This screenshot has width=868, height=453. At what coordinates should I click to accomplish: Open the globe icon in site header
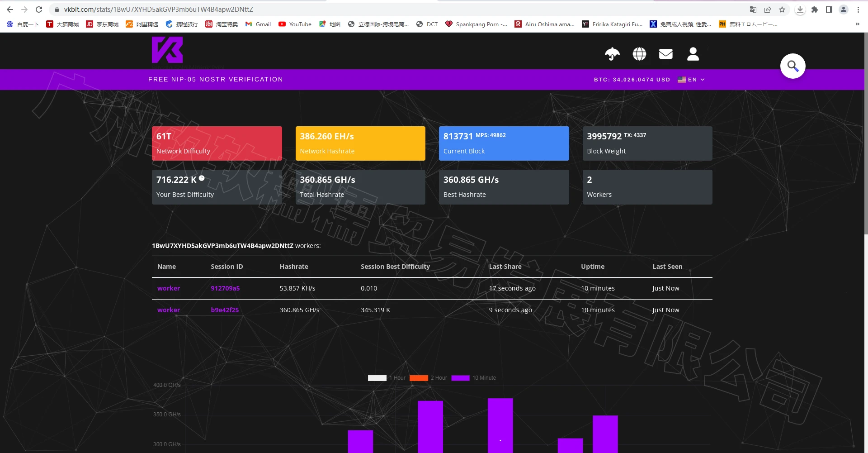639,54
